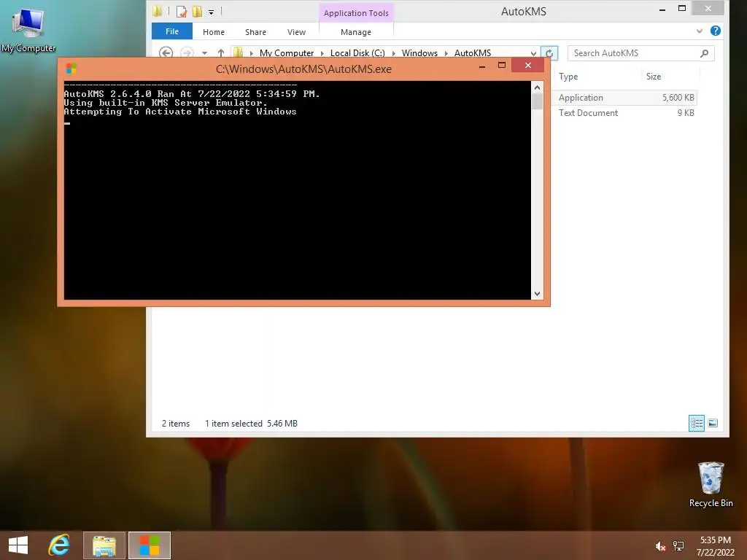Switch to large thumbnails view
Screen dimensions: 747x560
pyautogui.click(x=713, y=423)
